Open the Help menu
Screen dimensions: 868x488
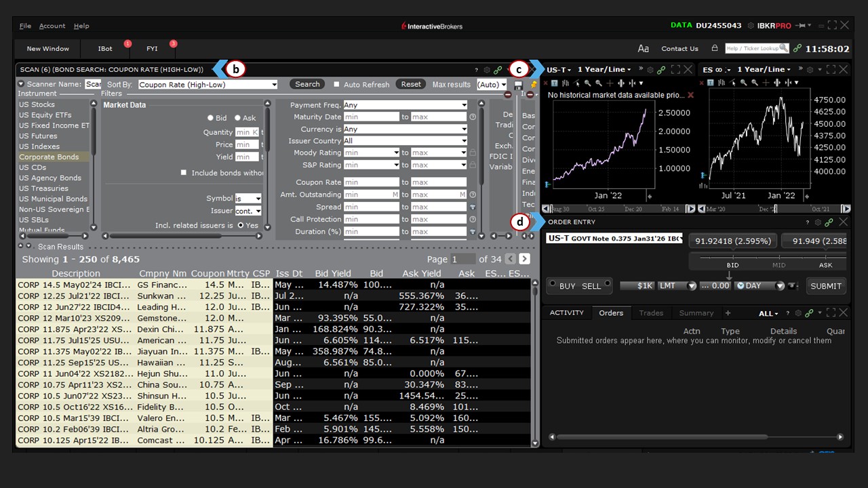pos(81,26)
